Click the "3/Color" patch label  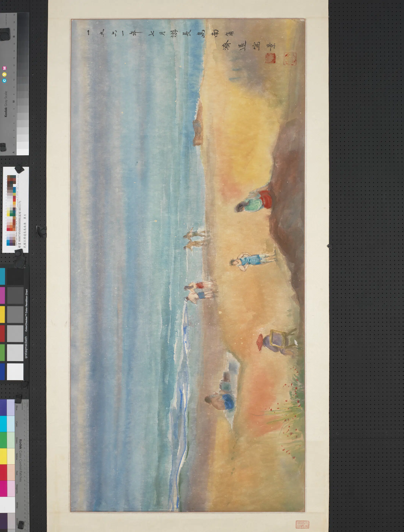[17, 521]
